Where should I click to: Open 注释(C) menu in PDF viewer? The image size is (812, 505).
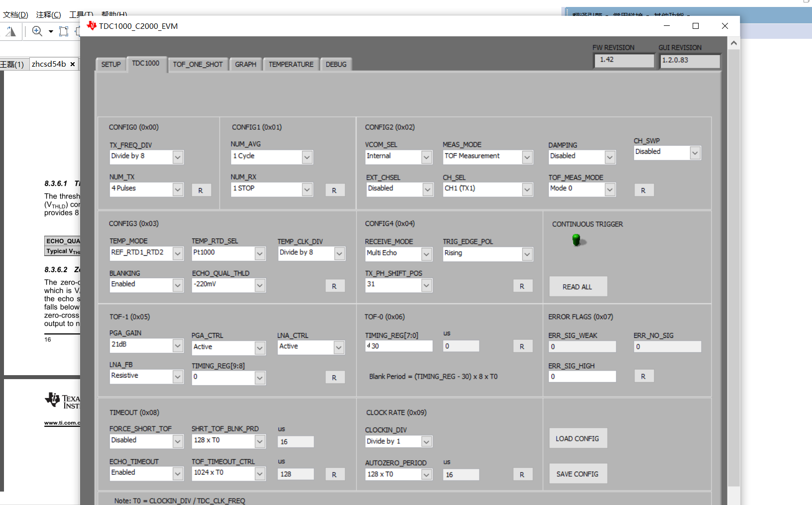[x=49, y=15]
